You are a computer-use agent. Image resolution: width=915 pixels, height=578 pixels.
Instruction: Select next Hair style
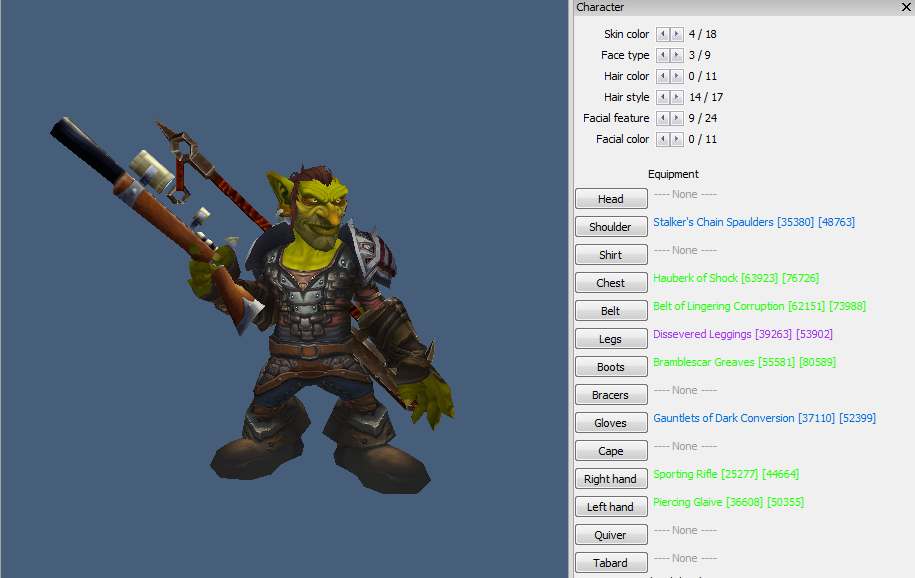(x=676, y=98)
